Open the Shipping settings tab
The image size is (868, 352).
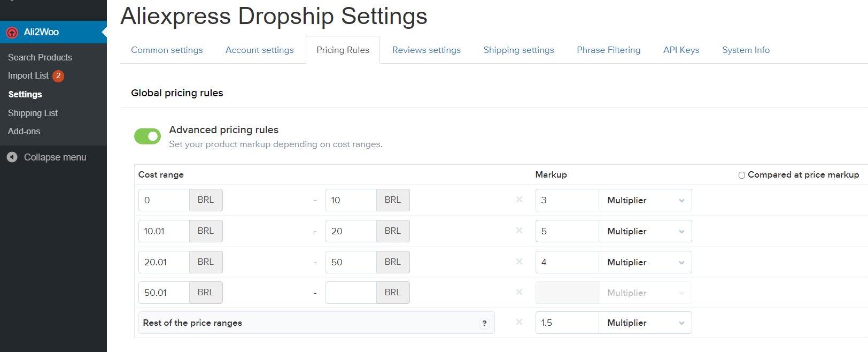[518, 50]
